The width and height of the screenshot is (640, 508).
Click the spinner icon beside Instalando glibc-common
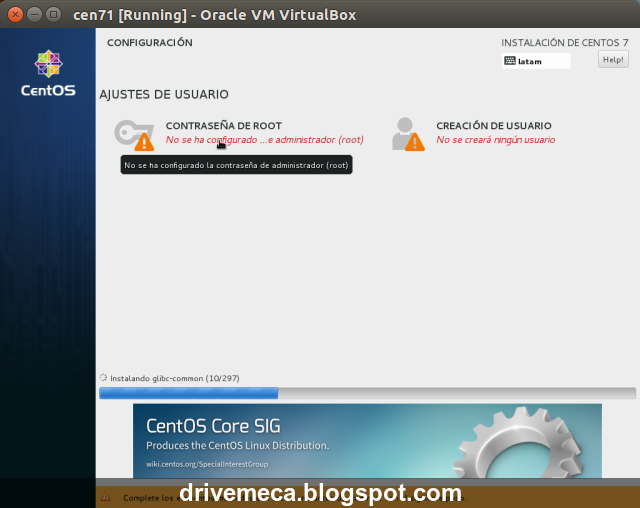coord(103,377)
